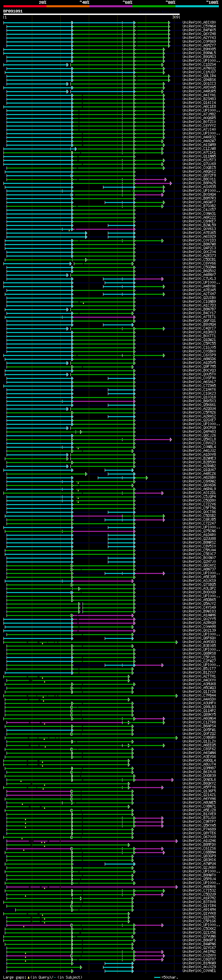Select hit UniRef100_Q6YZH8

coord(199,34)
